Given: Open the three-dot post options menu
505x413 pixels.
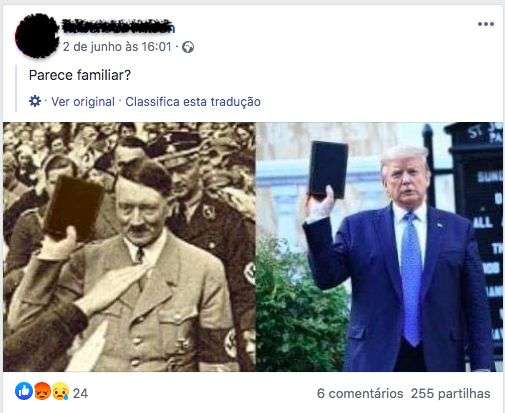Looking at the screenshot, I should [x=486, y=24].
